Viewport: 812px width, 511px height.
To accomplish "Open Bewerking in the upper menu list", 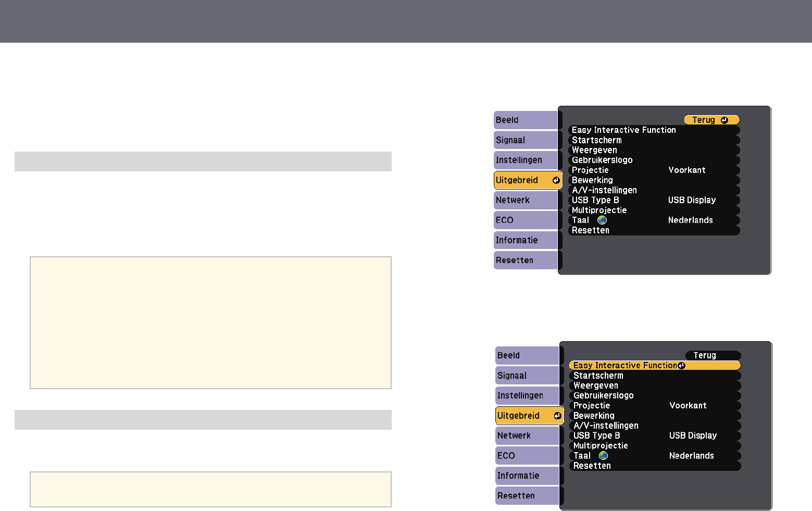I will point(654,180).
